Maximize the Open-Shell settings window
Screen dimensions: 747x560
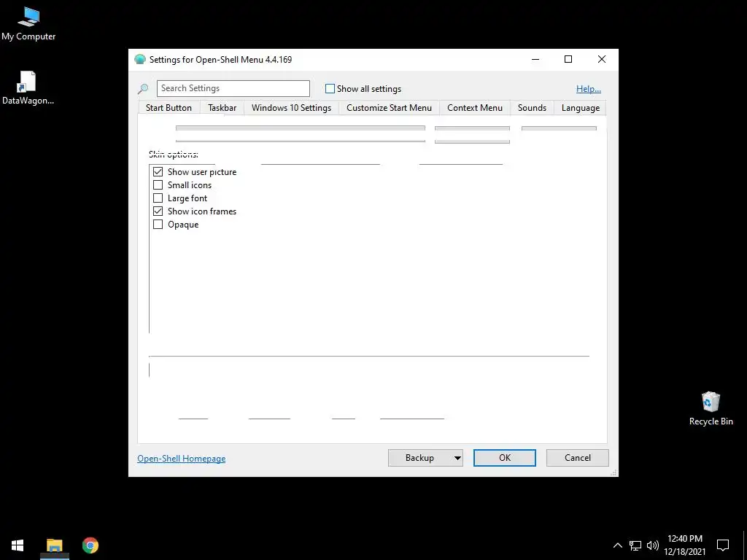tap(568, 60)
